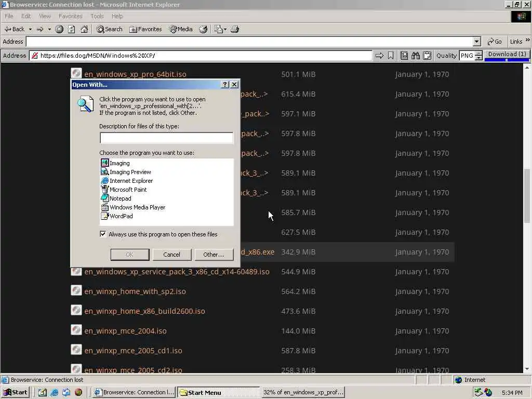This screenshot has height=399, width=532.
Task: Click the page scrollbar thumb
Action: 527,195
